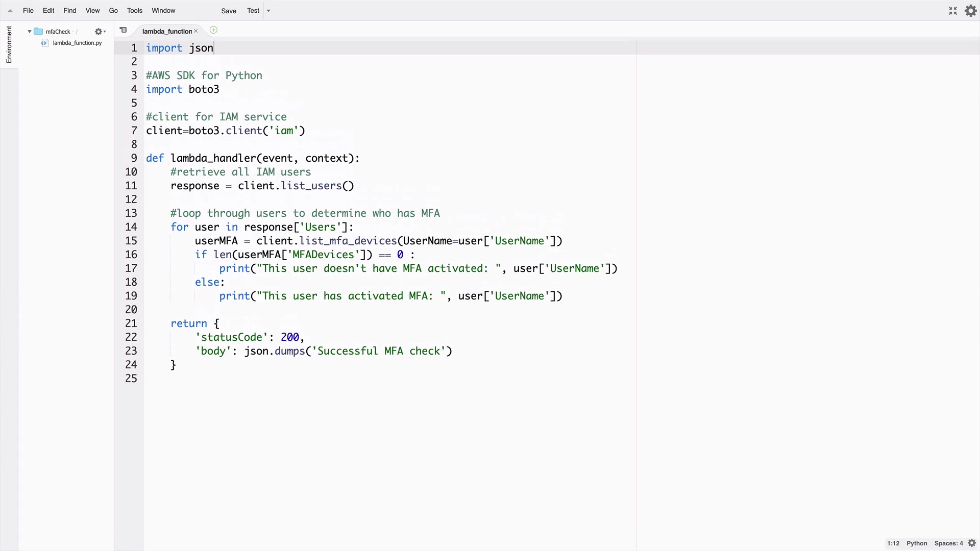The image size is (980, 551).
Task: Open the Python language selector
Action: 917,543
